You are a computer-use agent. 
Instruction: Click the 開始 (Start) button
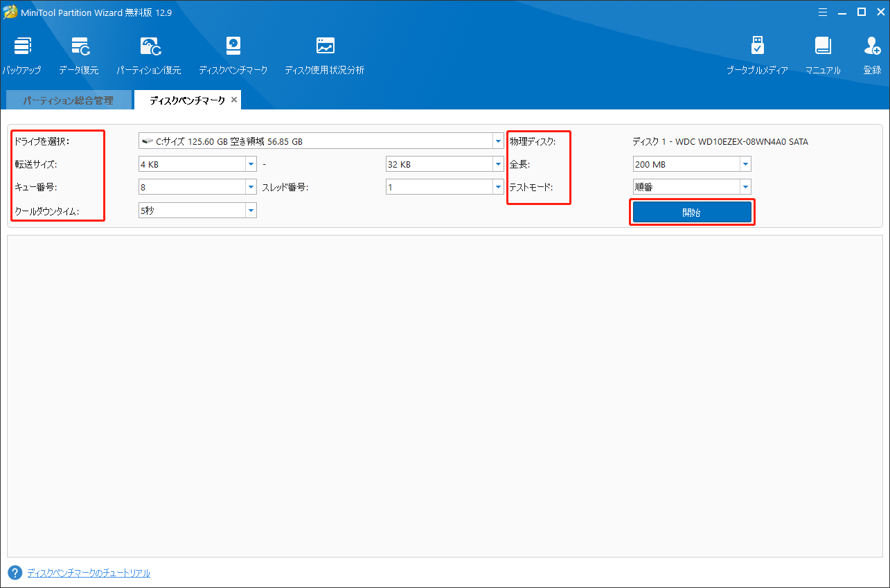(x=692, y=213)
